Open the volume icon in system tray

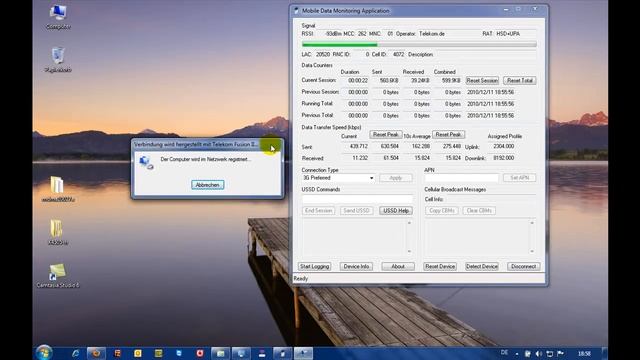pos(538,353)
